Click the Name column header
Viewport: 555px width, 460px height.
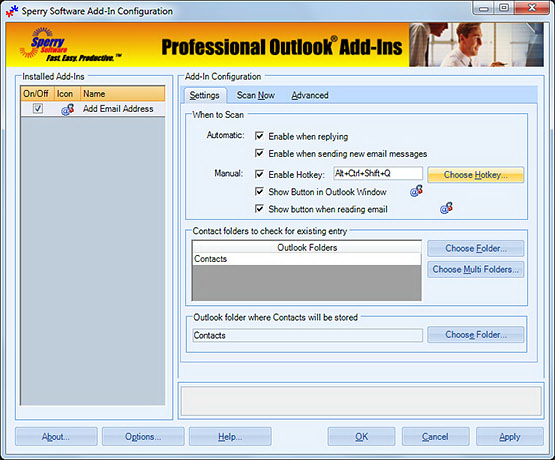pyautogui.click(x=122, y=94)
